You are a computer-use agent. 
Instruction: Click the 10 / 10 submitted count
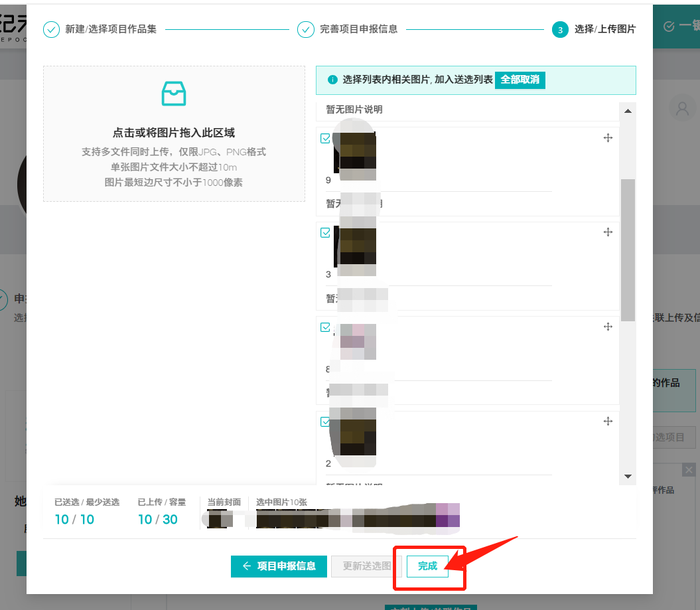pyautogui.click(x=74, y=519)
